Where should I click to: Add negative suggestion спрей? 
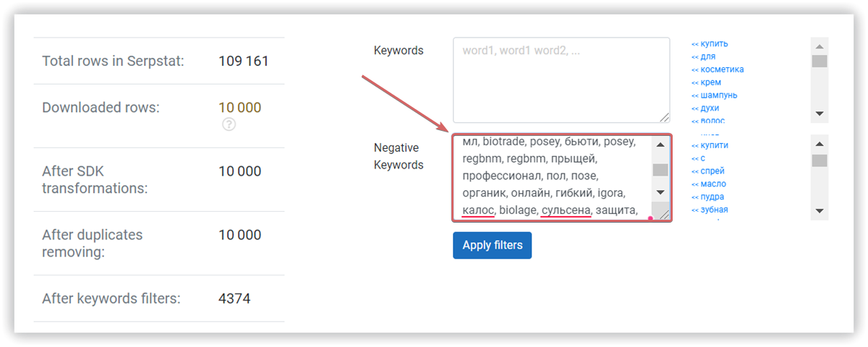coord(707,171)
